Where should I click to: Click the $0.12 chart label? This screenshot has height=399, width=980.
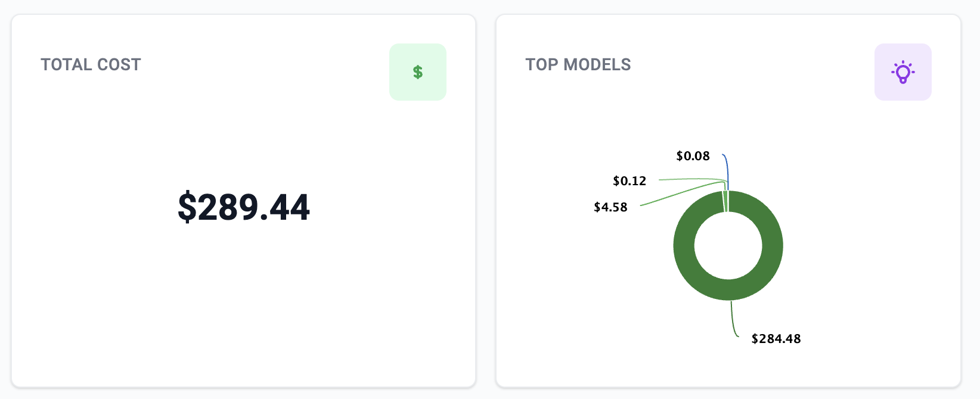tap(629, 181)
